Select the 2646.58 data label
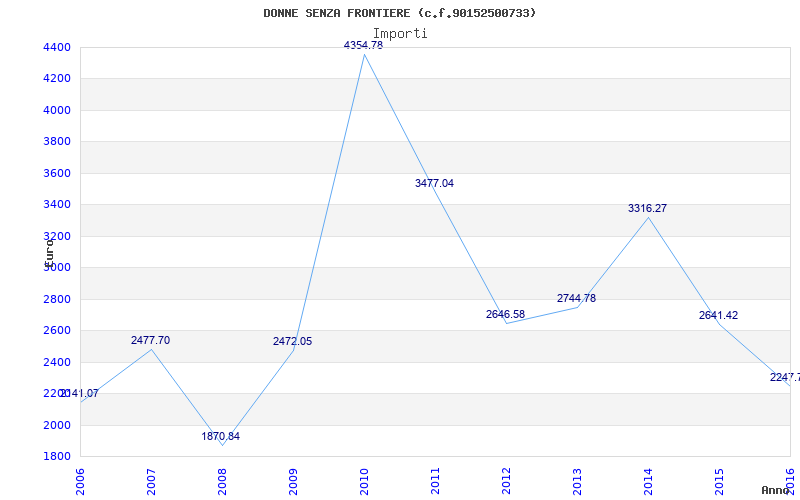800x500 pixels. (505, 314)
